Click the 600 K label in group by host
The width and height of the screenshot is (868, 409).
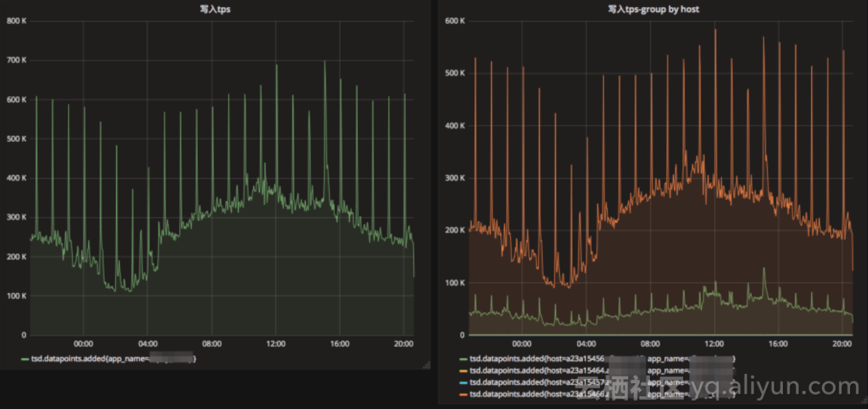(454, 20)
